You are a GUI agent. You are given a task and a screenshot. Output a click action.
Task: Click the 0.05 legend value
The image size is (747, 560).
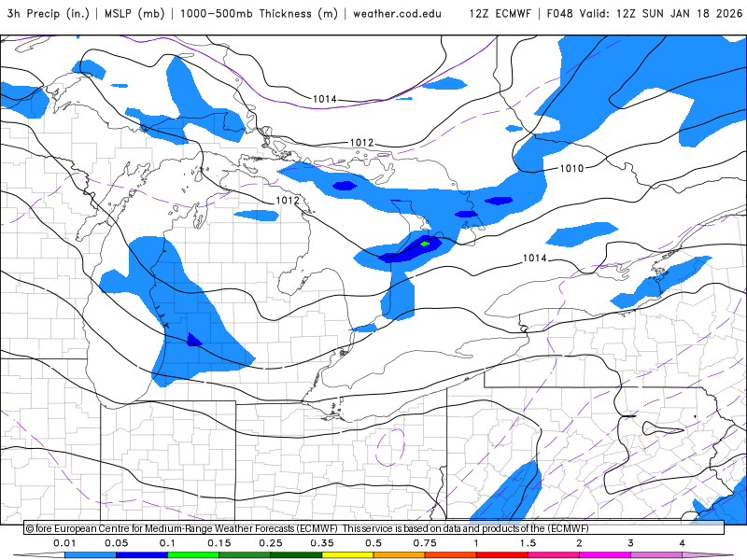116,543
